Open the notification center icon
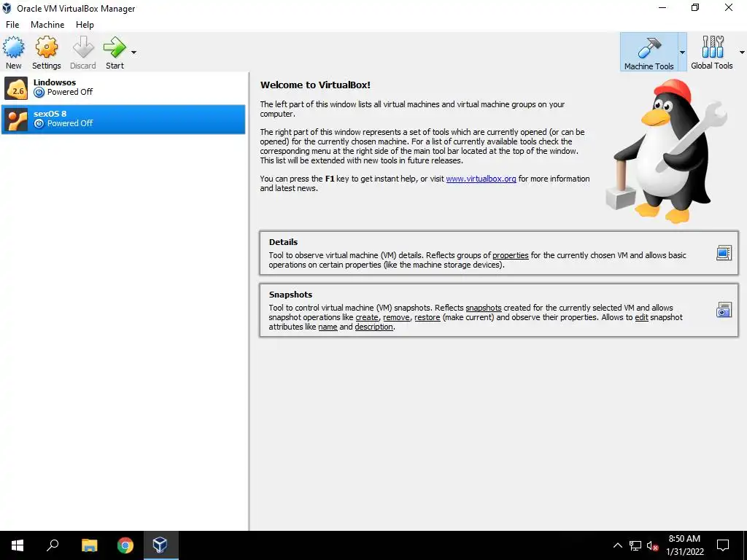Viewport: 747px width, 560px height. point(723,545)
